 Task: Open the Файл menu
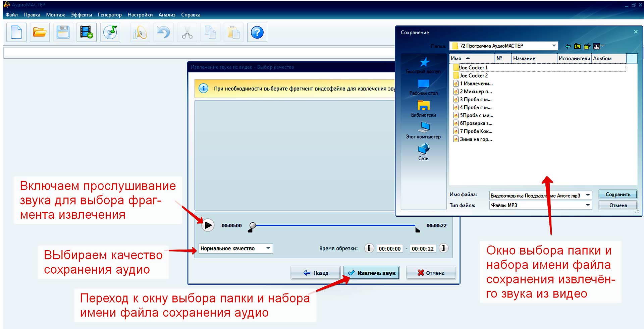pyautogui.click(x=12, y=15)
